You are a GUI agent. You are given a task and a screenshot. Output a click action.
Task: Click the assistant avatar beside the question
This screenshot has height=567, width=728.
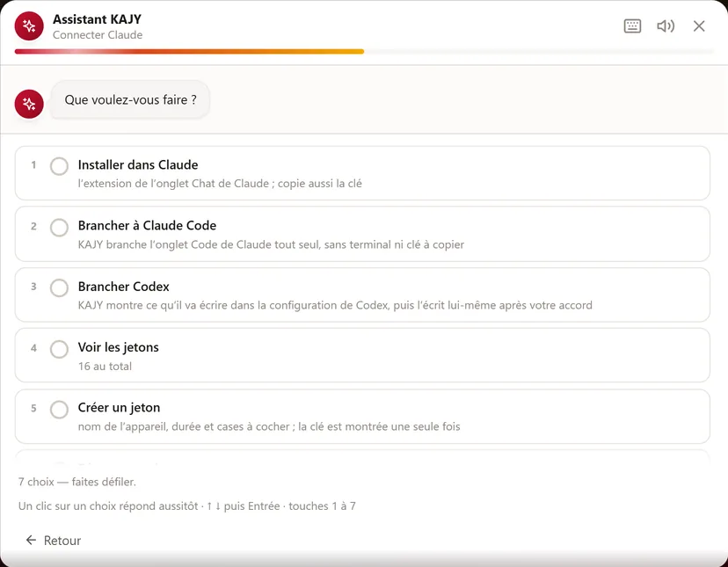(29, 104)
